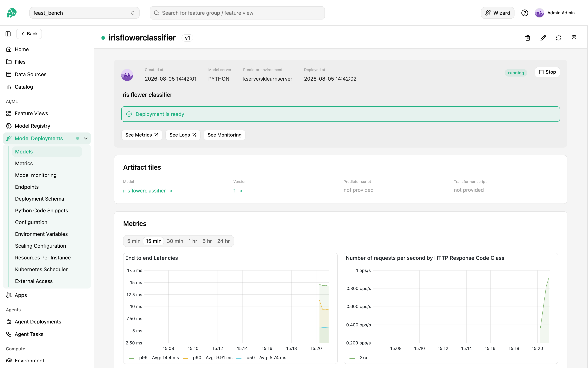Open the Wizard button

(x=498, y=13)
